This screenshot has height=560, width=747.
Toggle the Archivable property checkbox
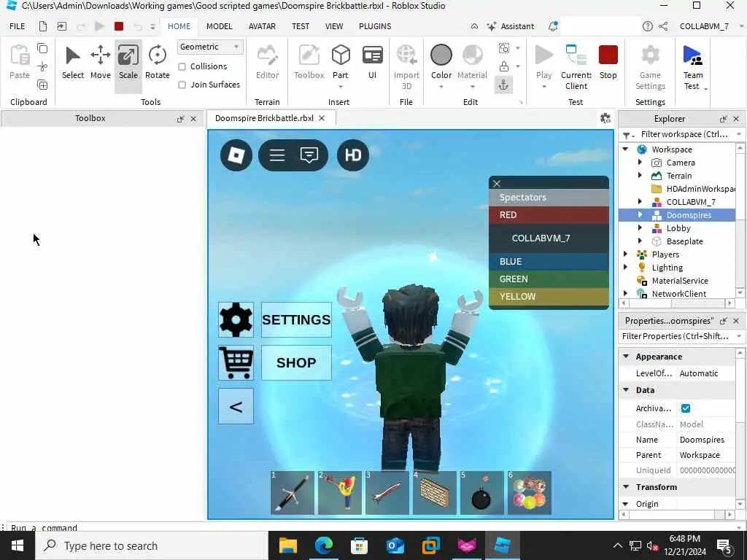(x=686, y=408)
